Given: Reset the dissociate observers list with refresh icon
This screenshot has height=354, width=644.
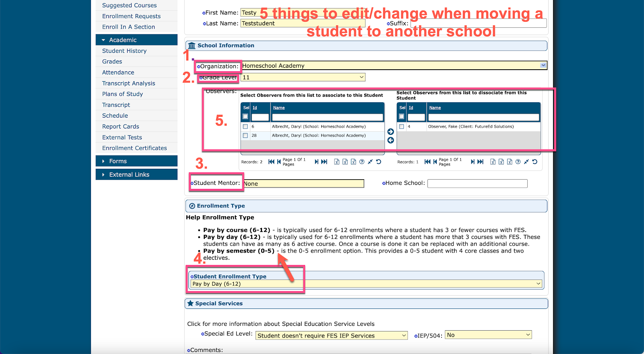Looking at the screenshot, I should (x=535, y=162).
